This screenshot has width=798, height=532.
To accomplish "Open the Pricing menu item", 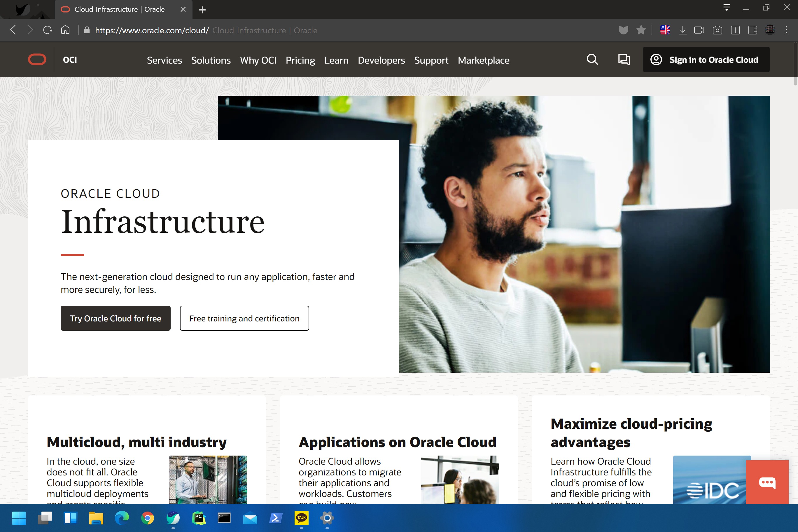I will click(x=300, y=60).
